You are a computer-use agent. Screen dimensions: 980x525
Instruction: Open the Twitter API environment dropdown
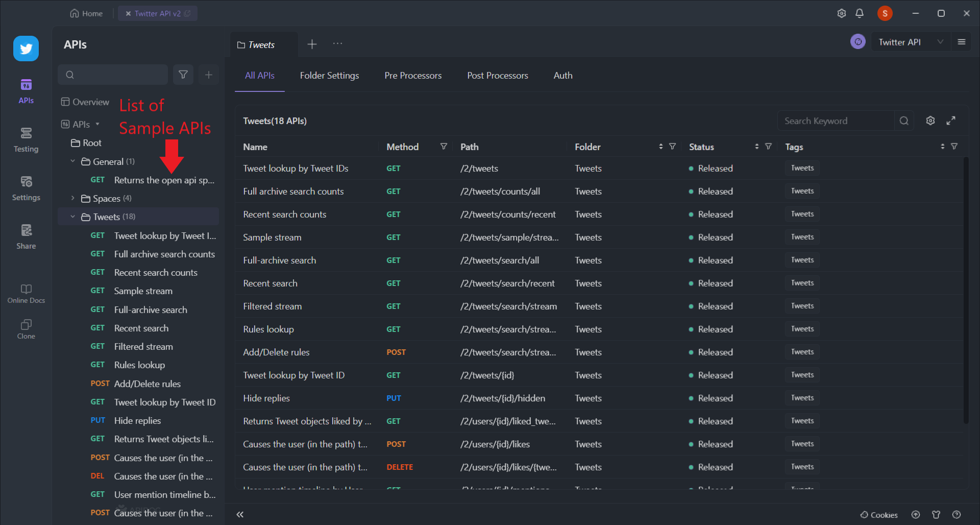coord(911,42)
